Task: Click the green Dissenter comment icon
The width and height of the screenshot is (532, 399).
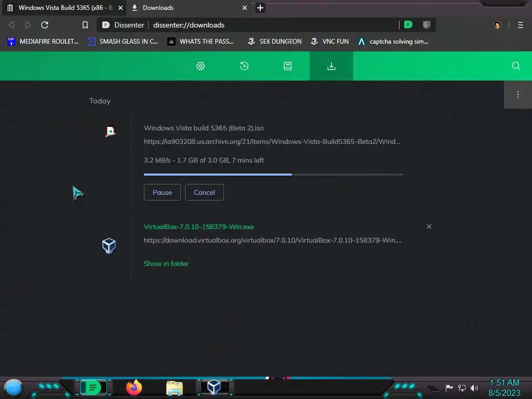Action: 408,25
